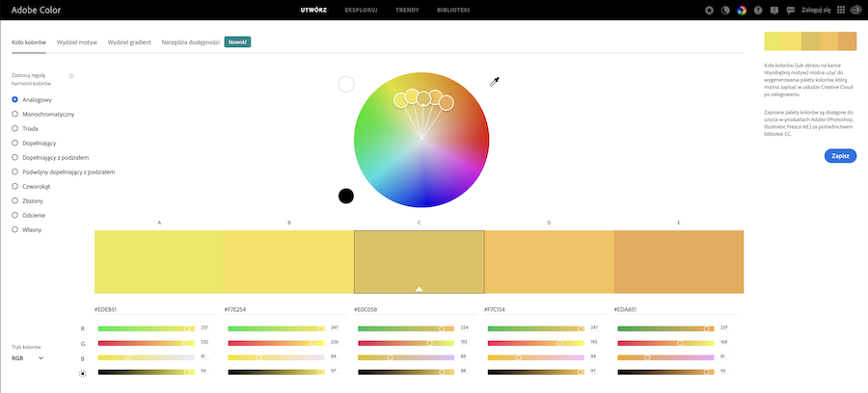Screen dimensions: 868x393
Task: Switch to Koło kolorów tab
Action: 29,42
